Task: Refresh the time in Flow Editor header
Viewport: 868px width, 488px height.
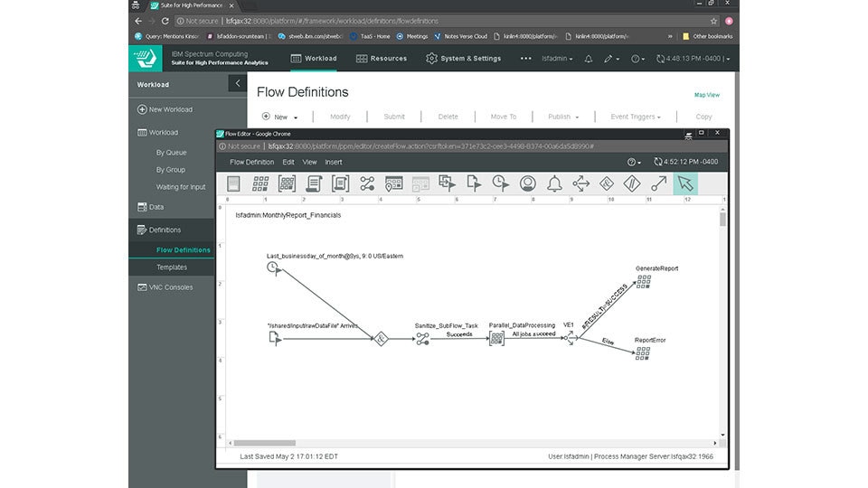Action: [657, 162]
